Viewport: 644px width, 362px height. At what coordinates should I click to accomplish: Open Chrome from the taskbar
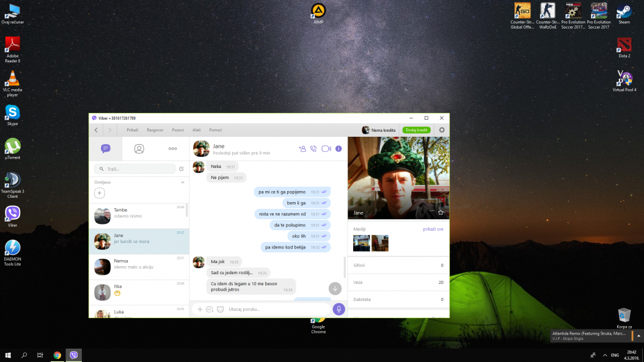pos(57,355)
